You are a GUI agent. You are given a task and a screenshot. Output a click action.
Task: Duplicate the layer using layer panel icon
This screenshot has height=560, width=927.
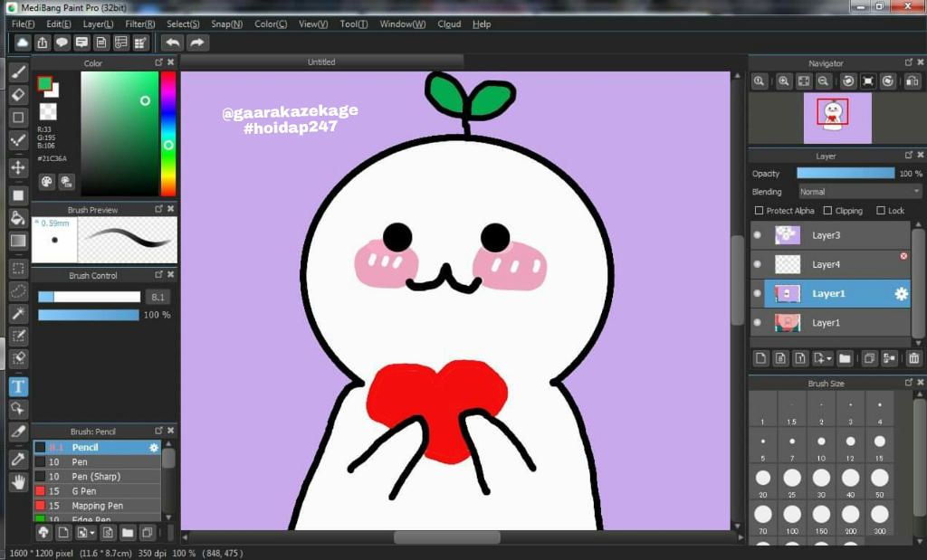click(869, 358)
